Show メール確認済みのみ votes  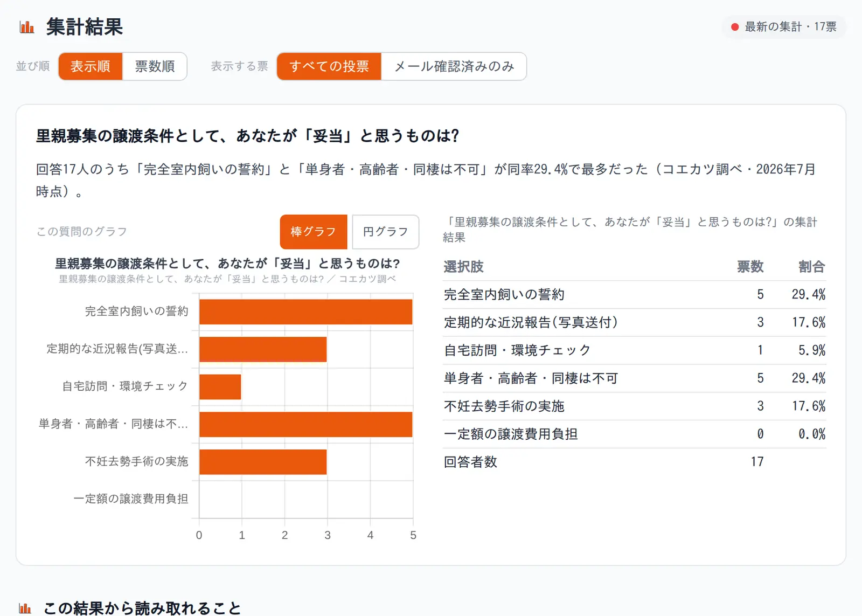click(454, 66)
